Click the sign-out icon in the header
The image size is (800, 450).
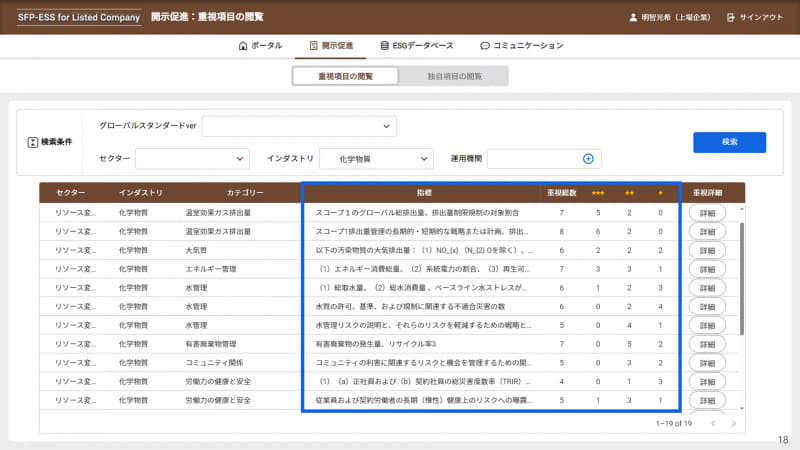[731, 17]
